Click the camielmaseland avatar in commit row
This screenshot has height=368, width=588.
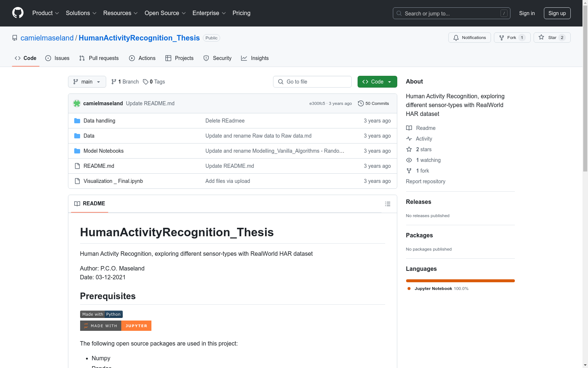[77, 103]
